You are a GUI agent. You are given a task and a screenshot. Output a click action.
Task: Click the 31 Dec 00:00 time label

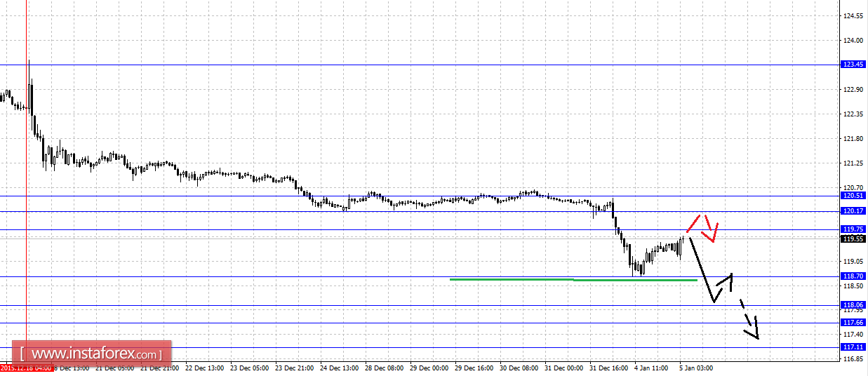(564, 368)
